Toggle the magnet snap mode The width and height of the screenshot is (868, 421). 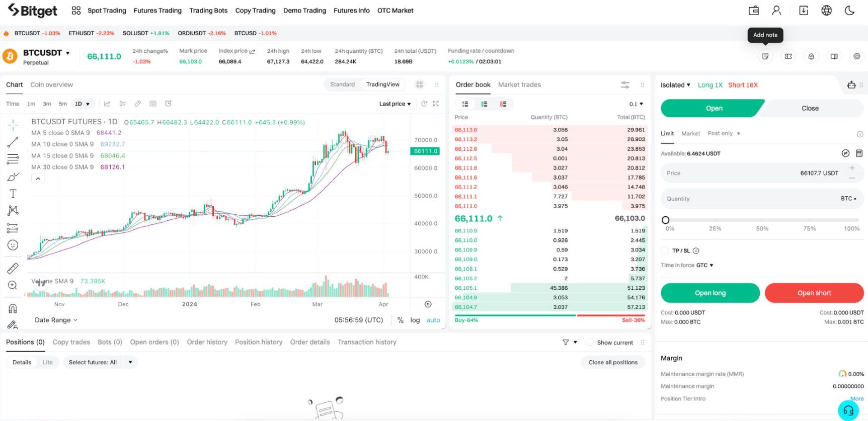13,308
